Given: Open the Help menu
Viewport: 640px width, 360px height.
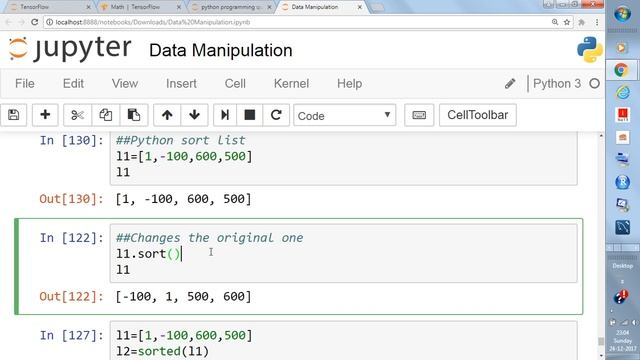Looking at the screenshot, I should tap(349, 84).
